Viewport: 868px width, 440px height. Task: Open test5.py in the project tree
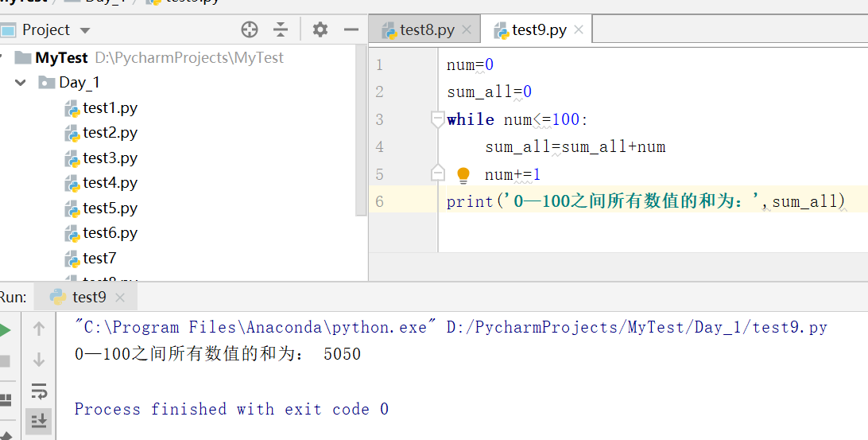tap(110, 208)
